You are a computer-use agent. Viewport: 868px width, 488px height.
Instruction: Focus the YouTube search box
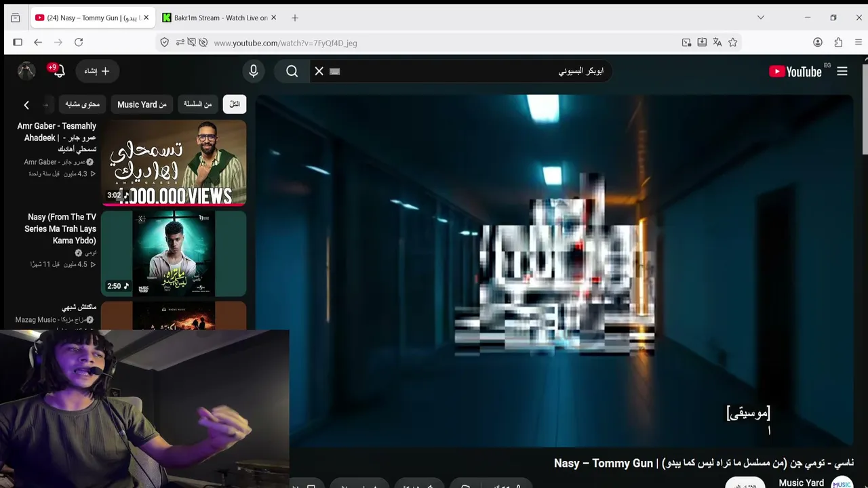[x=461, y=71]
